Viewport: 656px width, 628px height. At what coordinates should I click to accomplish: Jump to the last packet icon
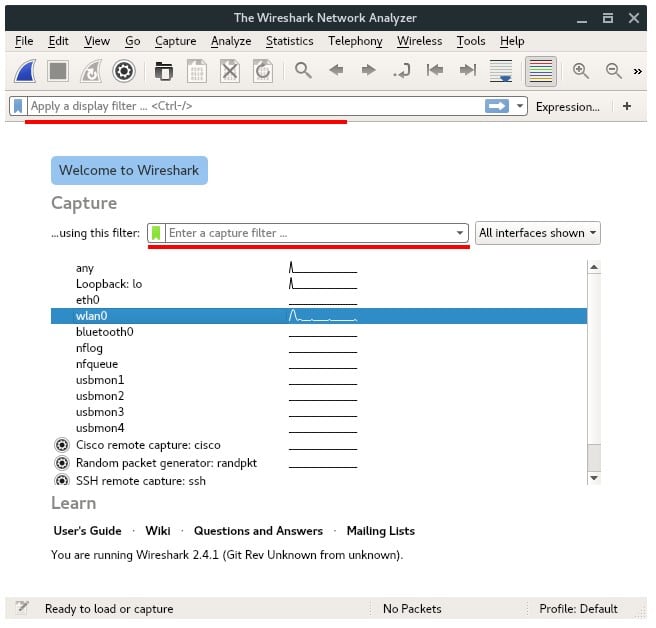click(x=468, y=70)
